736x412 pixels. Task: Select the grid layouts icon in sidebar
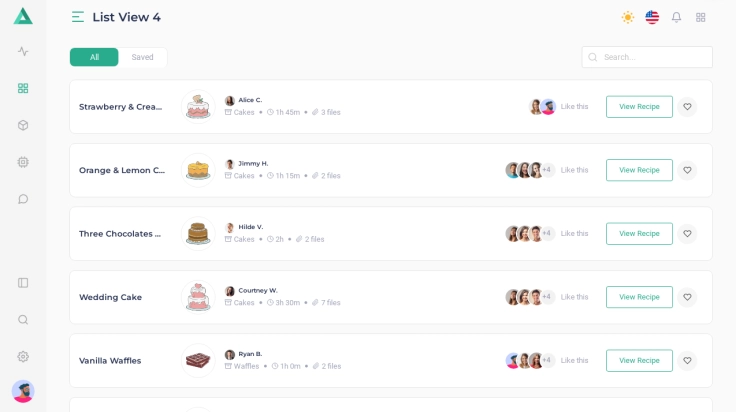click(x=23, y=88)
